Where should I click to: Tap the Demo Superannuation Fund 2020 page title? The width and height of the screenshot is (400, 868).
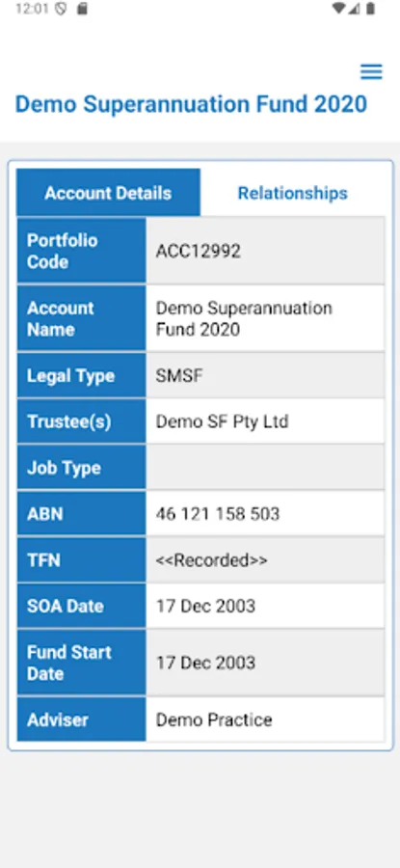click(191, 104)
